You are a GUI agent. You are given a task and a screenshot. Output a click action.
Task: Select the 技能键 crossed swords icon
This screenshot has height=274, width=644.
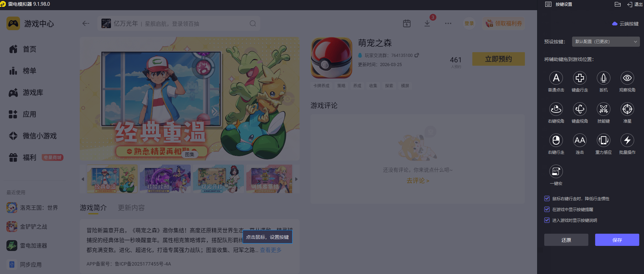tap(603, 109)
